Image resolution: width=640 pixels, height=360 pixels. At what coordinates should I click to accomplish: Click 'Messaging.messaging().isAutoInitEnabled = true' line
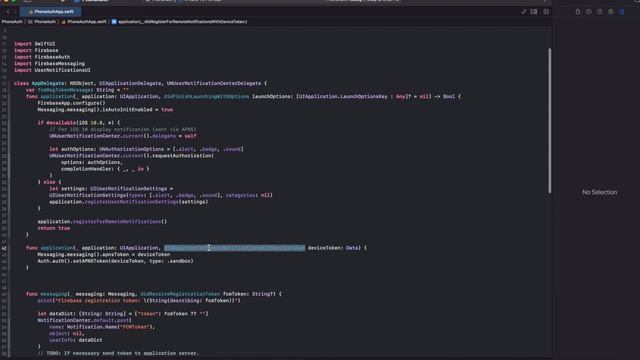[x=105, y=109]
